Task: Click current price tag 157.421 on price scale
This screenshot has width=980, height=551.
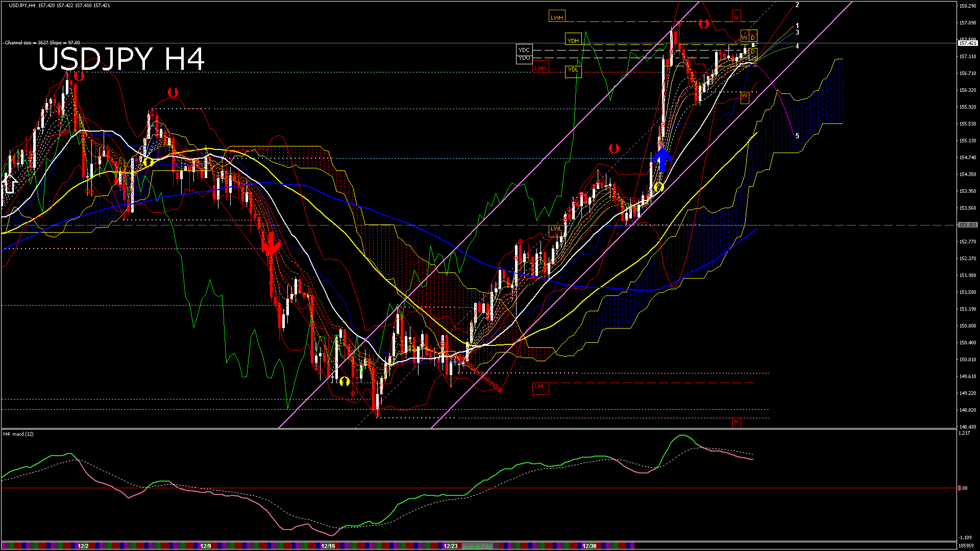Action: [x=967, y=43]
